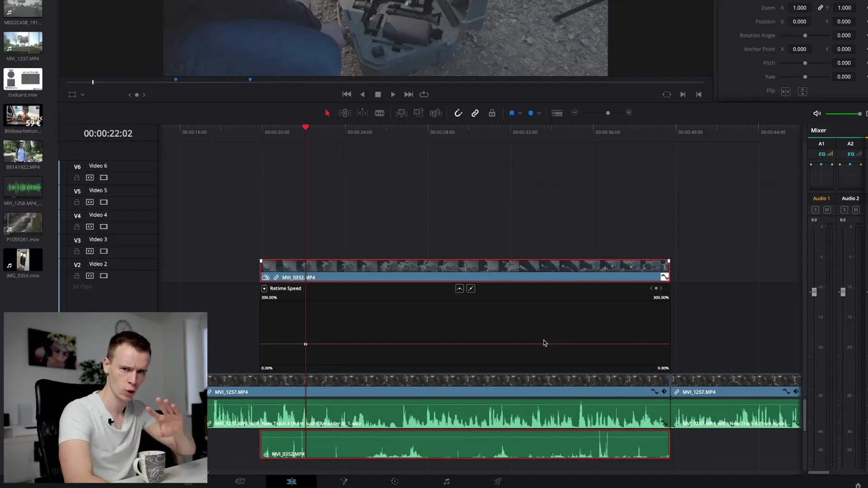Viewport: 868px width, 488px height.
Task: Click the Rotation Angle value field
Action: pos(844,35)
